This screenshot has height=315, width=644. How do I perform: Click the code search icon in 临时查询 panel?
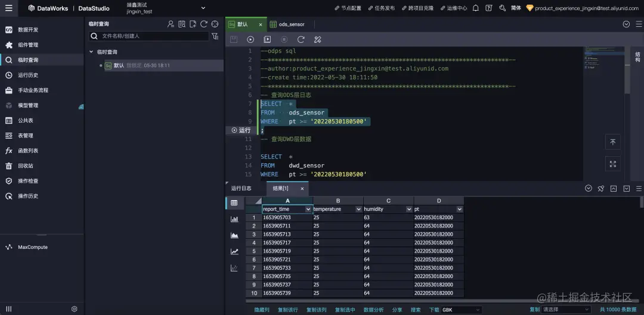point(182,24)
